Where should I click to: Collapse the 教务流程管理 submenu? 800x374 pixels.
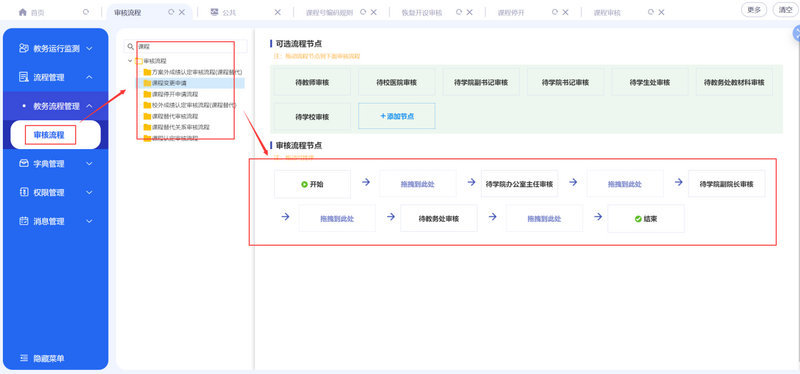click(x=89, y=106)
